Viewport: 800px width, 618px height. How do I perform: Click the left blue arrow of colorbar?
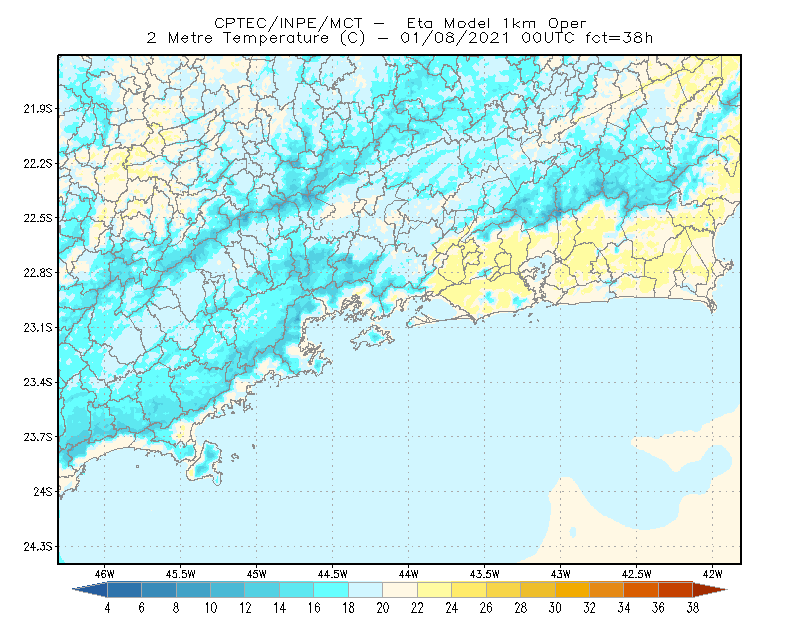click(x=90, y=590)
